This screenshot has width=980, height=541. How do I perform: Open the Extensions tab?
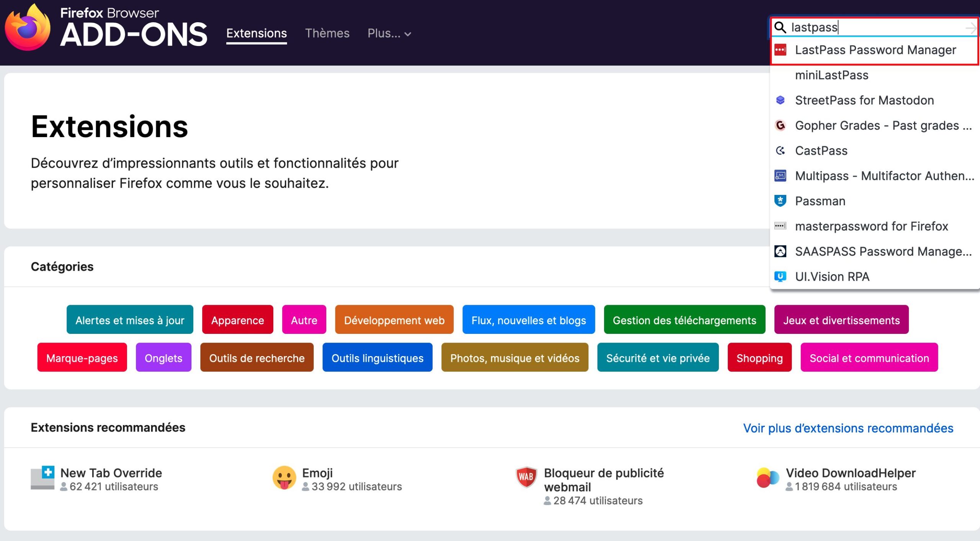(256, 33)
